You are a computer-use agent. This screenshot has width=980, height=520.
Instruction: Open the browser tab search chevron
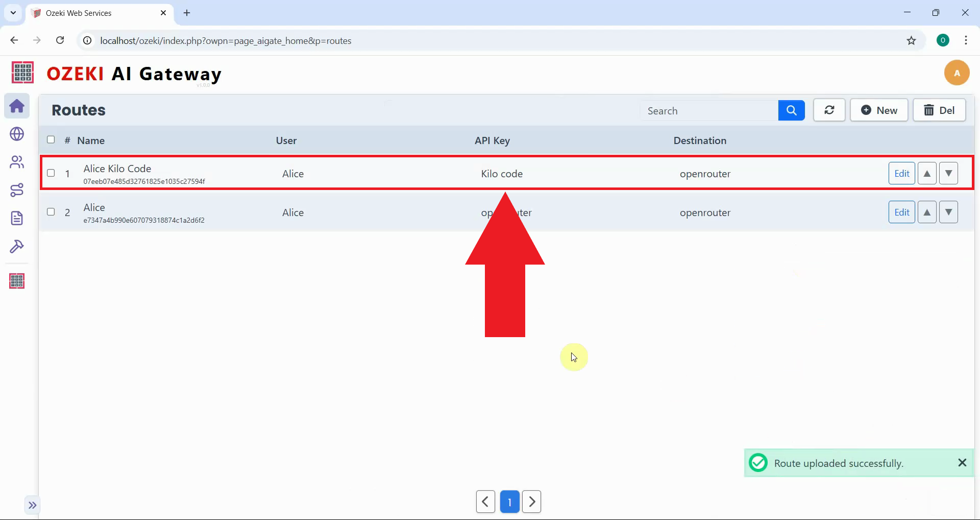(x=13, y=13)
